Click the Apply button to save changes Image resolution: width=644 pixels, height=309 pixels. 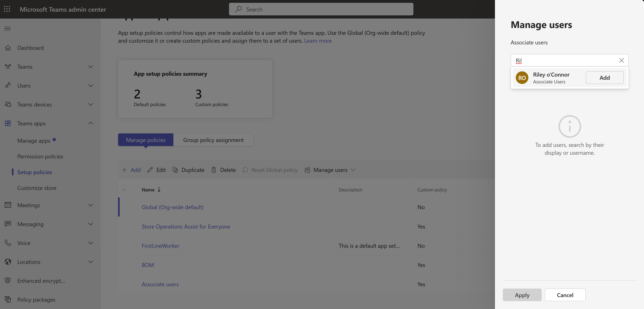(522, 295)
